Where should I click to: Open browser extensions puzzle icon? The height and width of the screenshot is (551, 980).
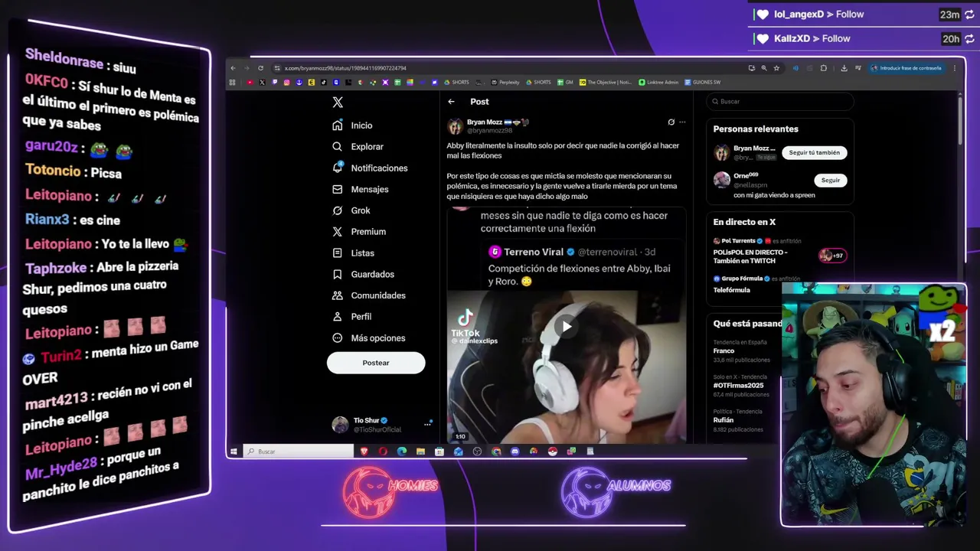pos(823,68)
